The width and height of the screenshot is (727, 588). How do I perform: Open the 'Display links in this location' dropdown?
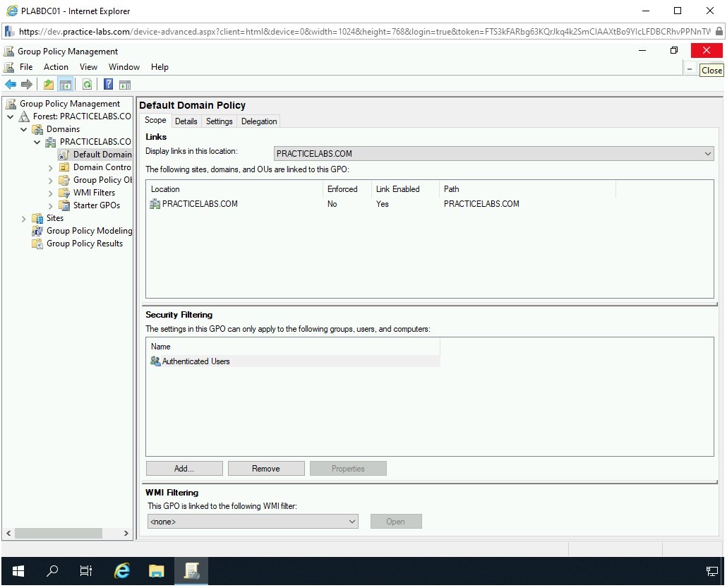click(x=493, y=154)
